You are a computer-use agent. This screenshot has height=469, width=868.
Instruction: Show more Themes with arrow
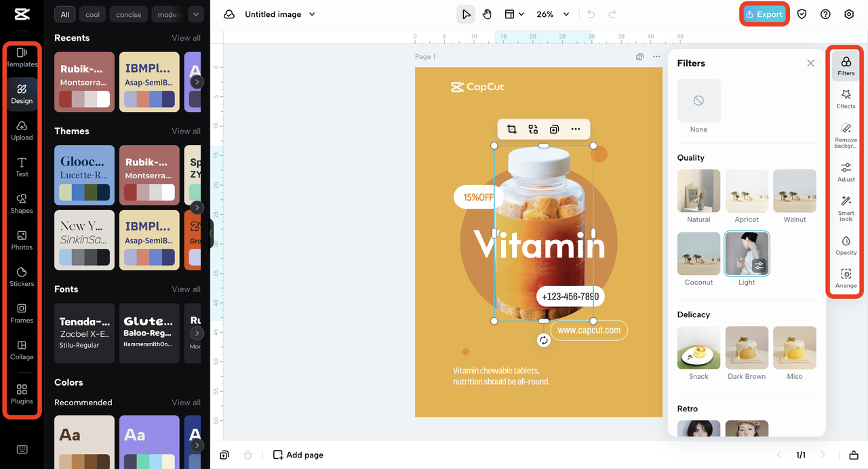coord(196,207)
